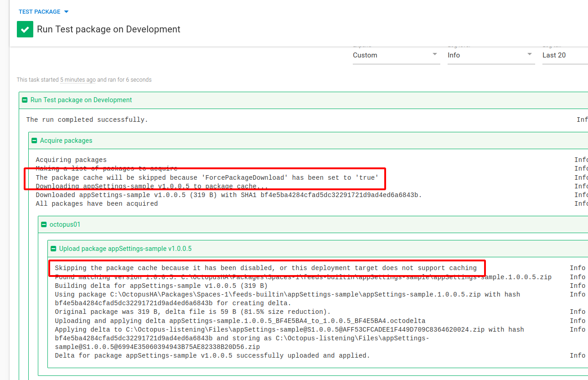Select the 'ForcePackageDownload' log line
This screenshot has width=588, height=380.
tap(207, 177)
